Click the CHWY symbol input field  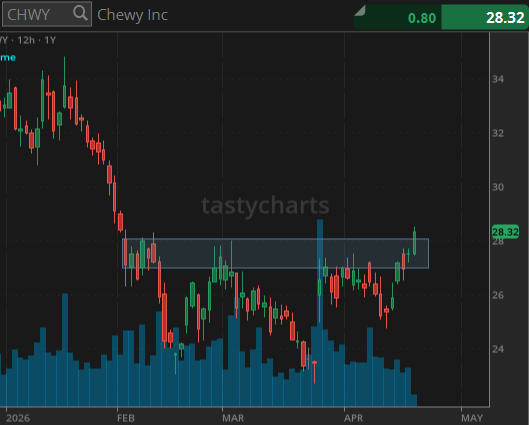(47, 14)
